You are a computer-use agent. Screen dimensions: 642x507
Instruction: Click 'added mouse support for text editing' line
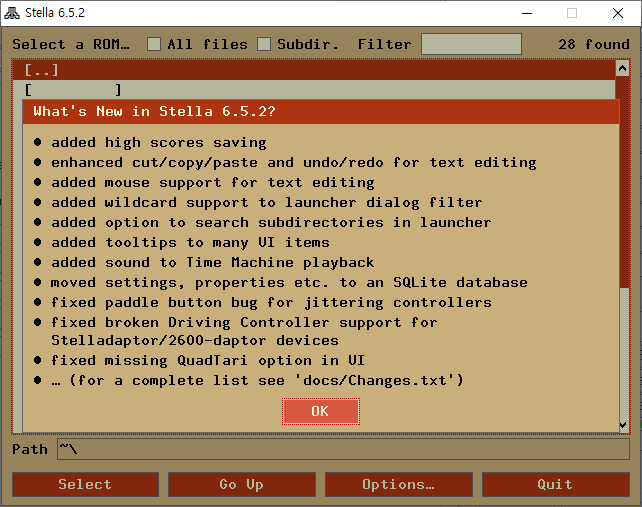[212, 182]
